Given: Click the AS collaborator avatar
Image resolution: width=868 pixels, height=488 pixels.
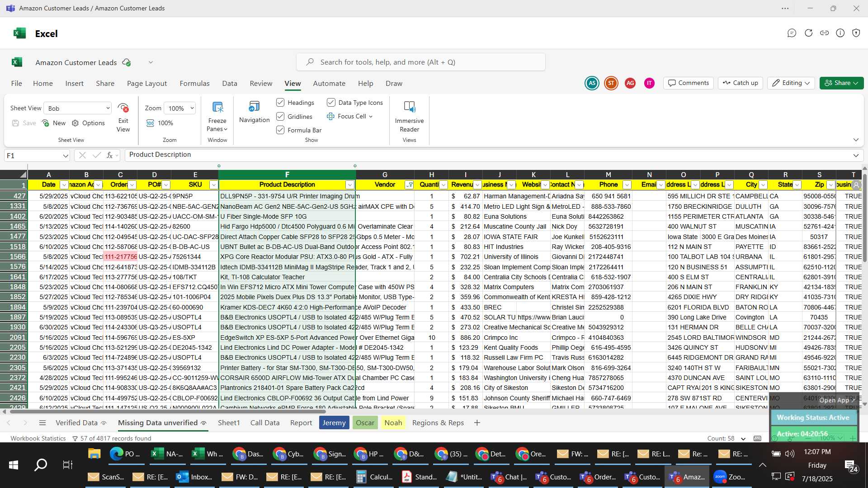Looking at the screenshot, I should pos(592,83).
